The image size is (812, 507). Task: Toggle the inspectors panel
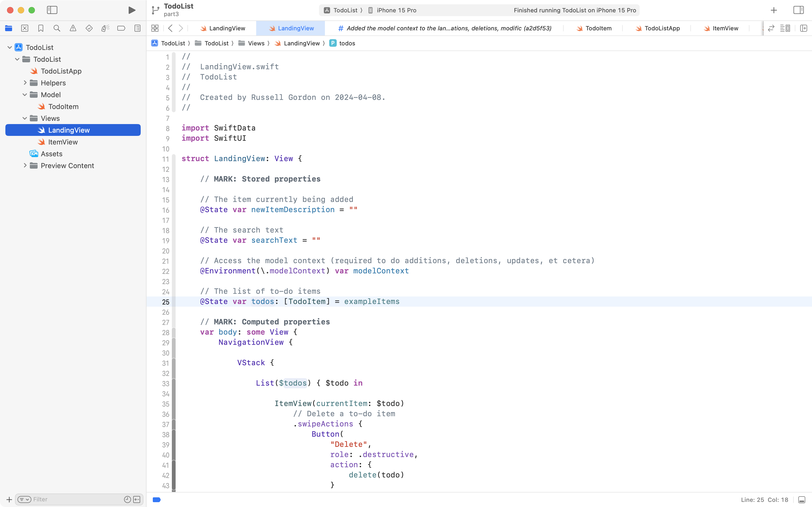(799, 10)
